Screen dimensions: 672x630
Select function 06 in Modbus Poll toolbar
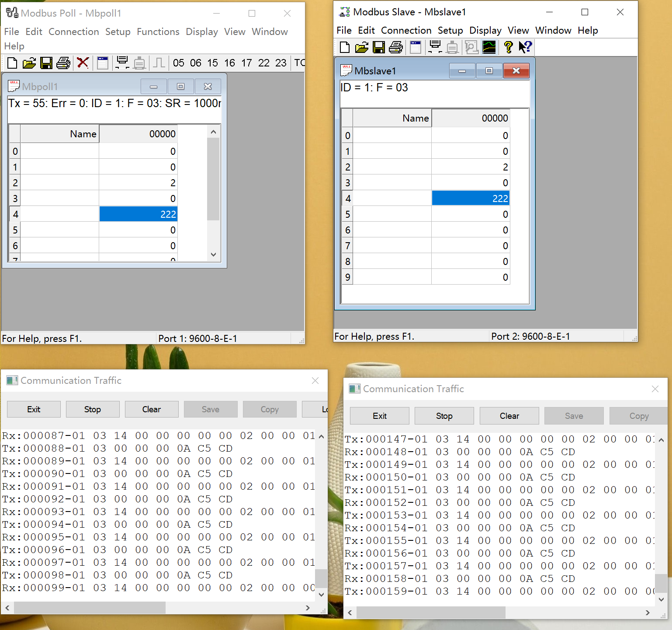point(195,63)
